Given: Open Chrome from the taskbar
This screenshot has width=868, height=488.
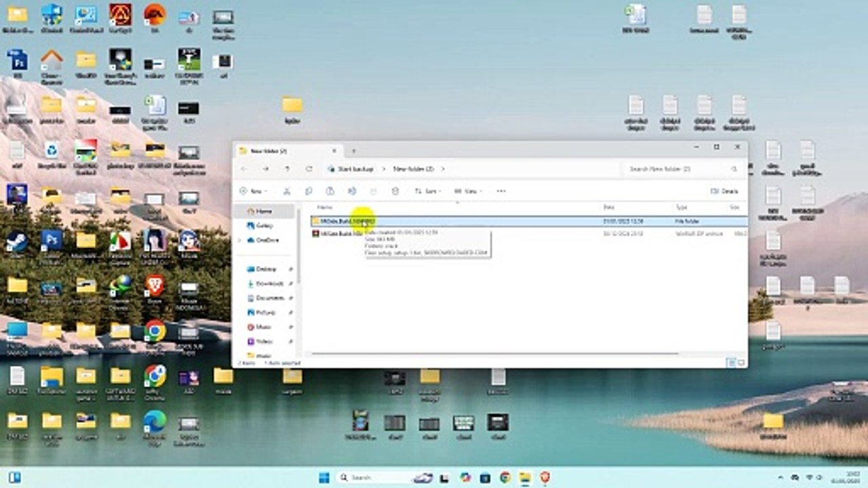Looking at the screenshot, I should point(505,478).
